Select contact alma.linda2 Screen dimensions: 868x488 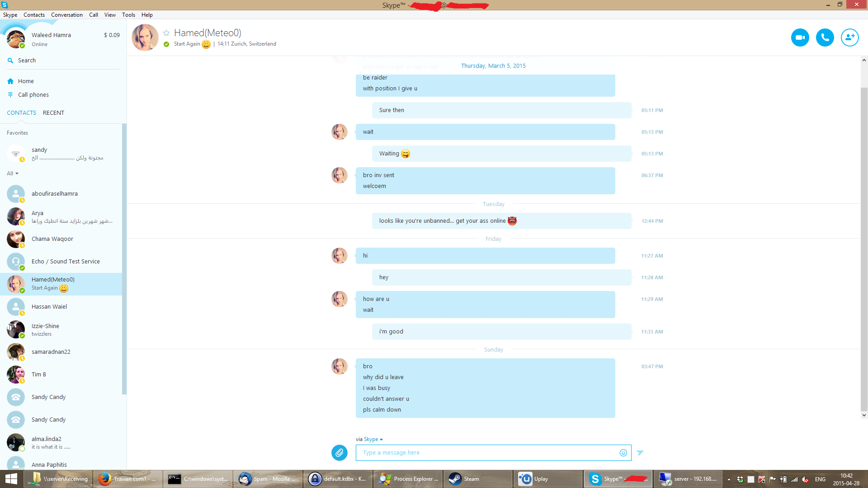(61, 442)
